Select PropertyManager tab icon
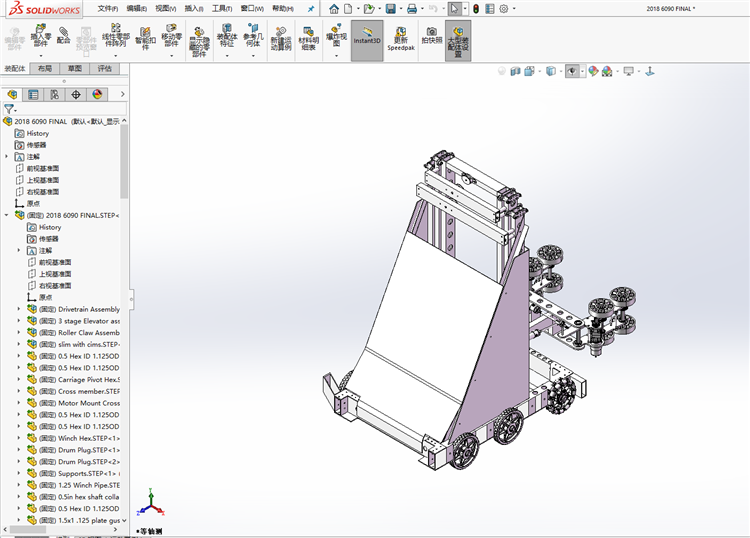This screenshot has width=750, height=538. click(x=33, y=95)
